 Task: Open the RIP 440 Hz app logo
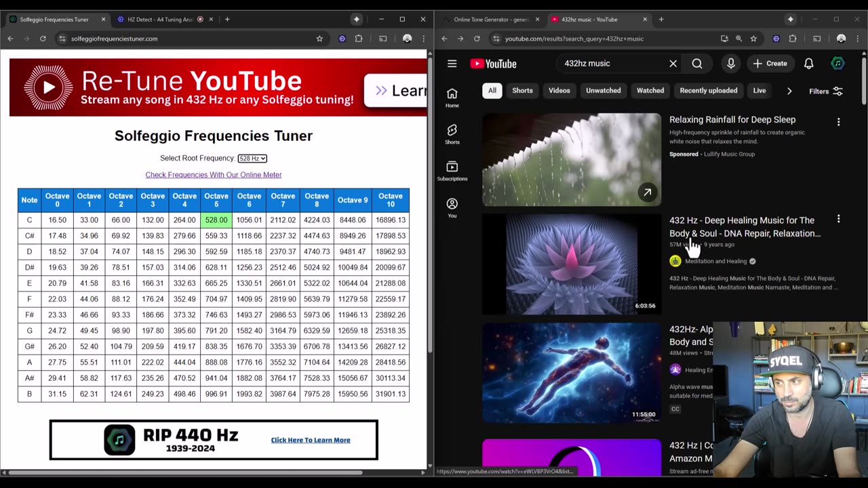(119, 440)
